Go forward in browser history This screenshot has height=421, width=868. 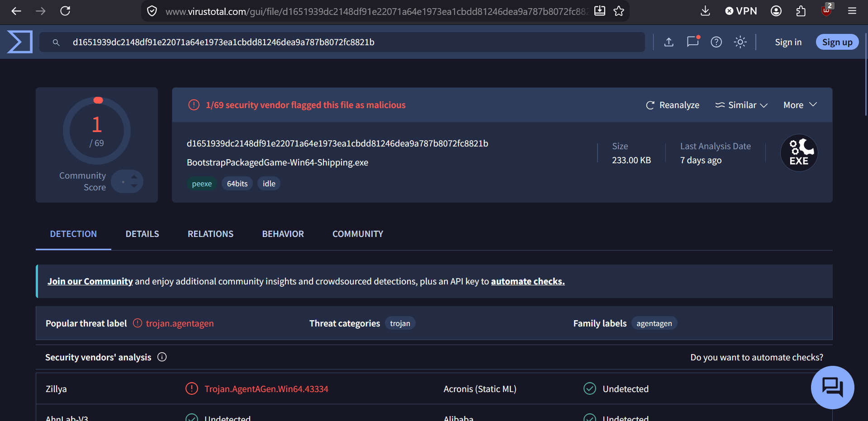click(x=41, y=11)
